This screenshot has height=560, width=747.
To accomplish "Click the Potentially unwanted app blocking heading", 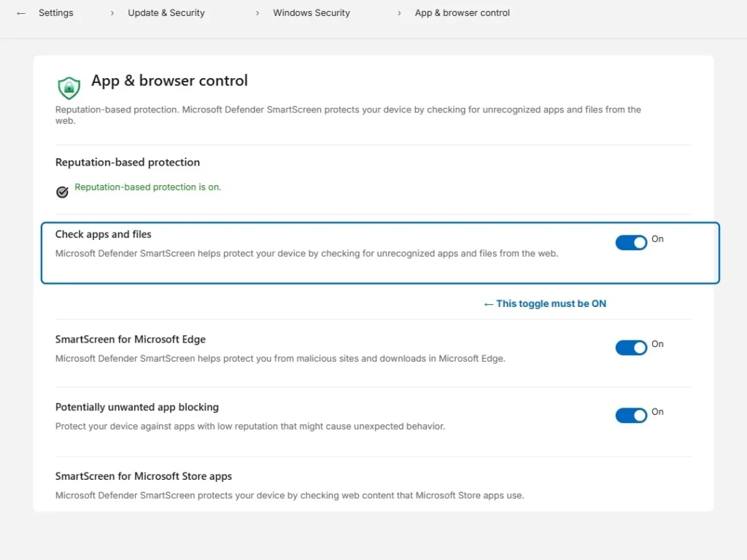I will (137, 408).
